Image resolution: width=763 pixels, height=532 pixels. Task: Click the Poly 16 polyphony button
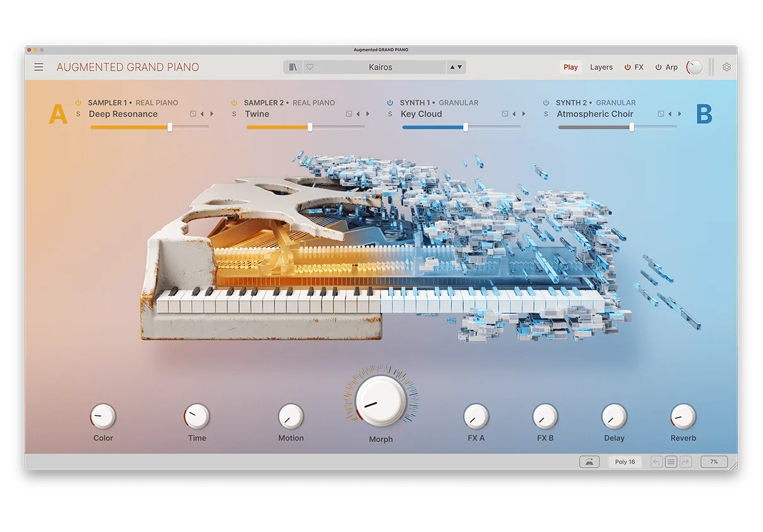click(x=625, y=461)
